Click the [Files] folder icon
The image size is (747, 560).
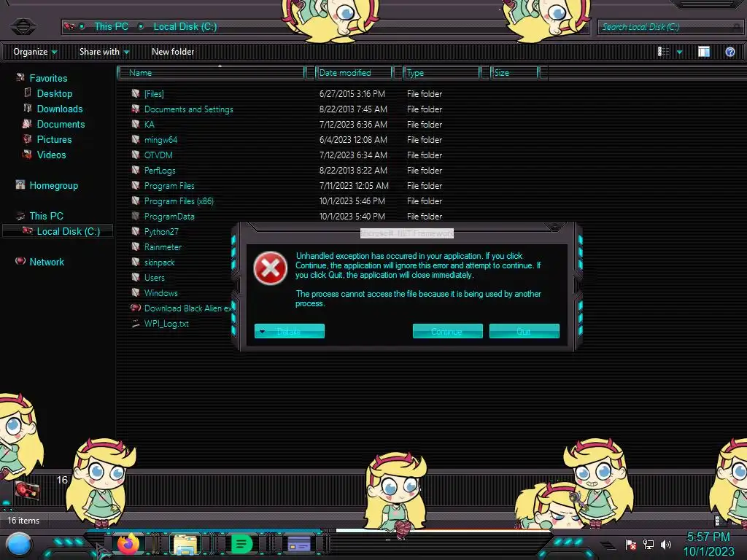pyautogui.click(x=136, y=93)
